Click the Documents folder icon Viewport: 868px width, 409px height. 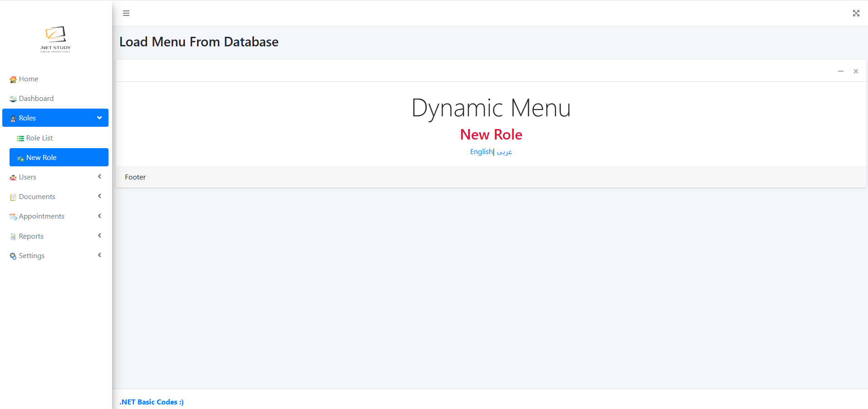pos(13,197)
